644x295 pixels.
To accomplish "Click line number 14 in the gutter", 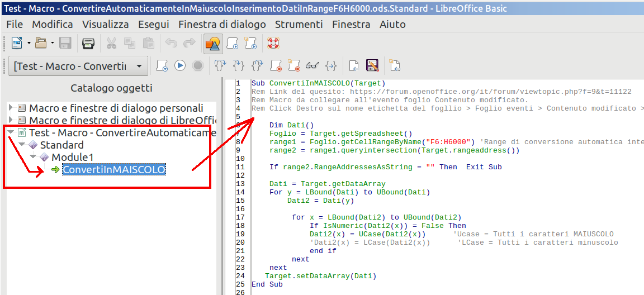I will (x=240, y=192).
